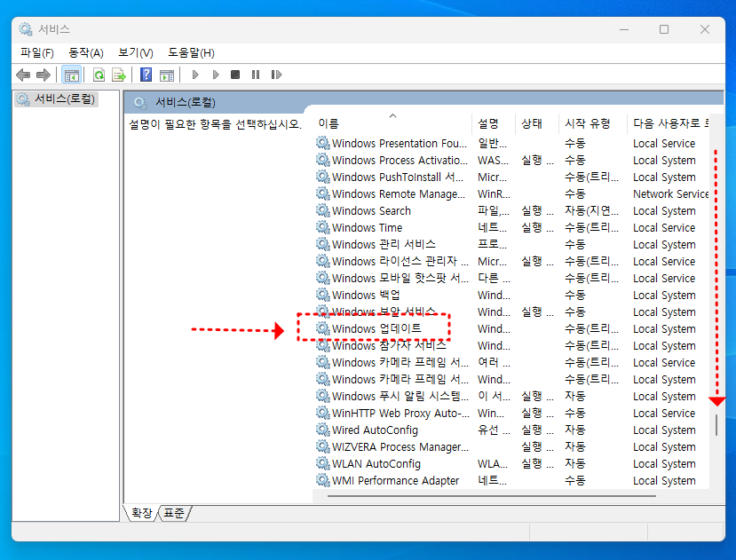Click the Start Service play icon

[x=195, y=75]
